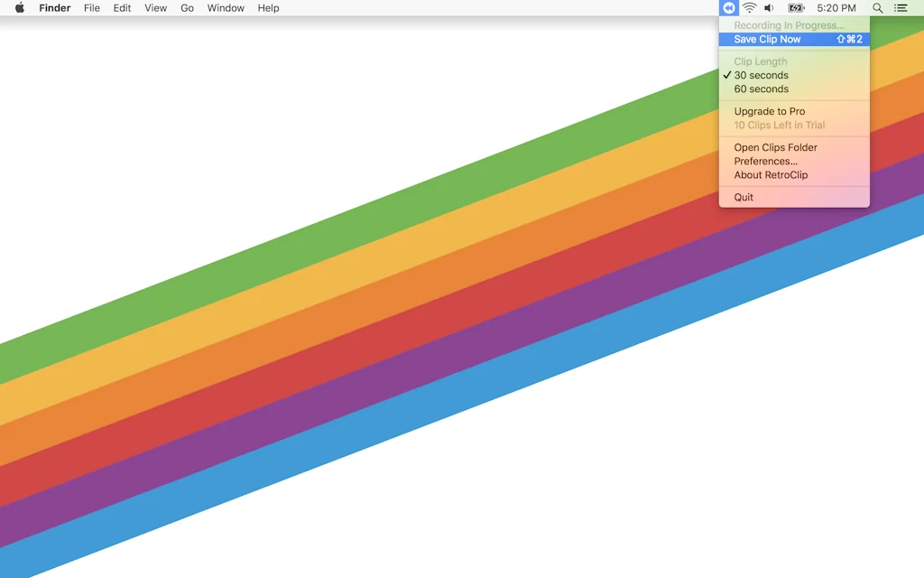924x578 pixels.
Task: Click the Apple menu icon
Action: [x=19, y=8]
